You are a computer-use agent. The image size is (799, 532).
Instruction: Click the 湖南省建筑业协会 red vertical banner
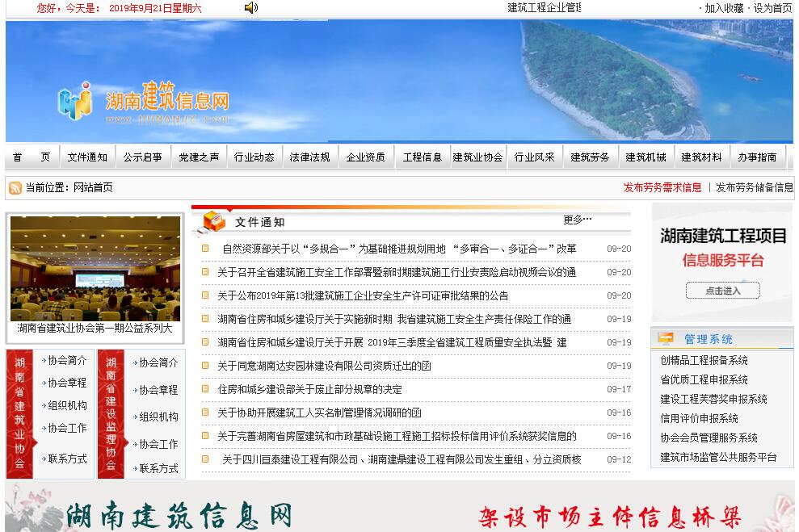click(19, 413)
